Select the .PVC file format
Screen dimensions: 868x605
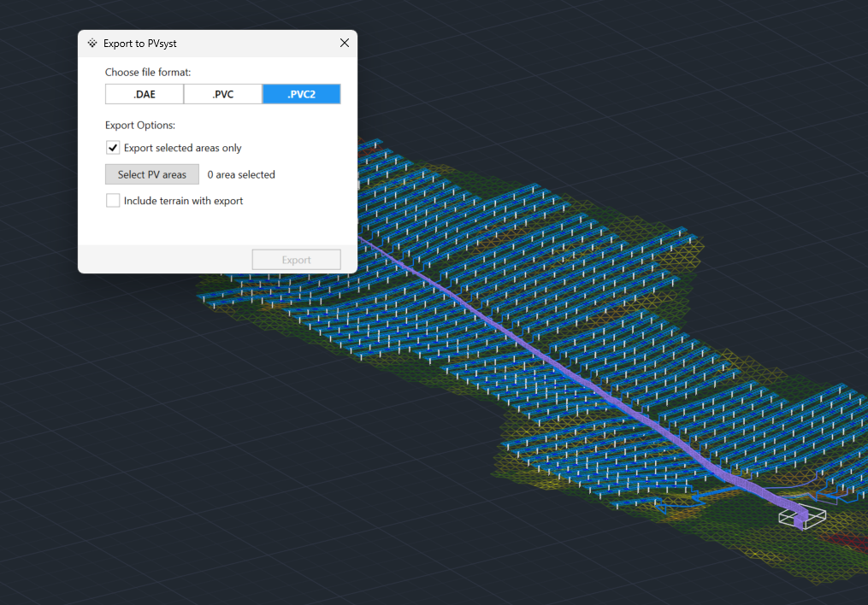pos(223,94)
